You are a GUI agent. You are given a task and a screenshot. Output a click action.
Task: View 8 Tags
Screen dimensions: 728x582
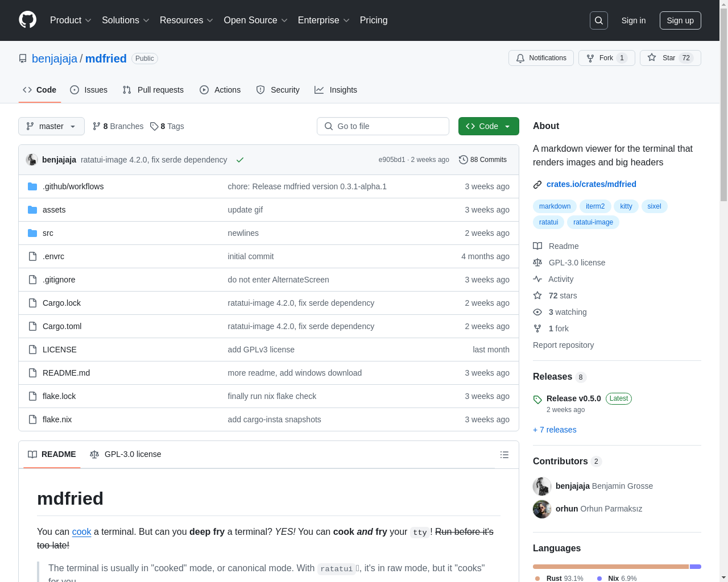coord(167,126)
